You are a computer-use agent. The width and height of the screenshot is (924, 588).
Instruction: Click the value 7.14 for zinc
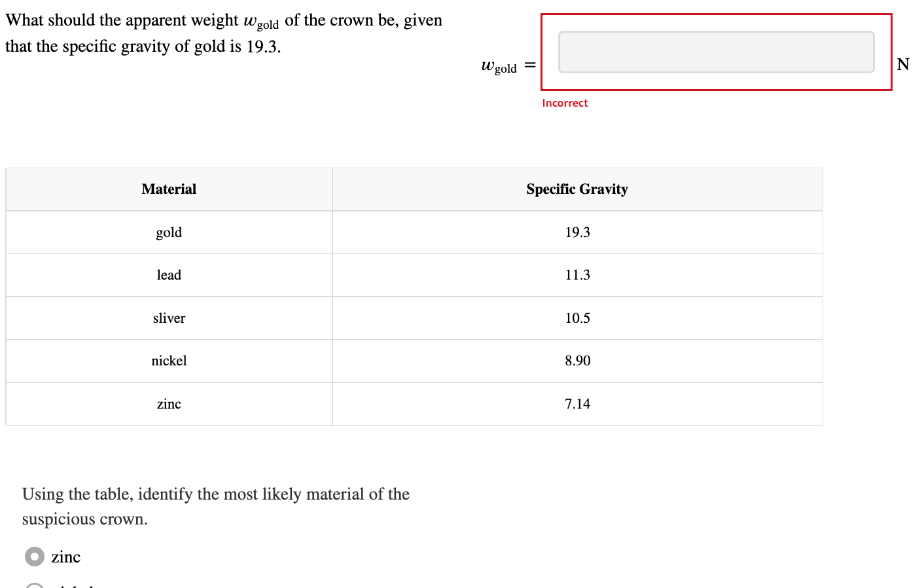(x=577, y=404)
